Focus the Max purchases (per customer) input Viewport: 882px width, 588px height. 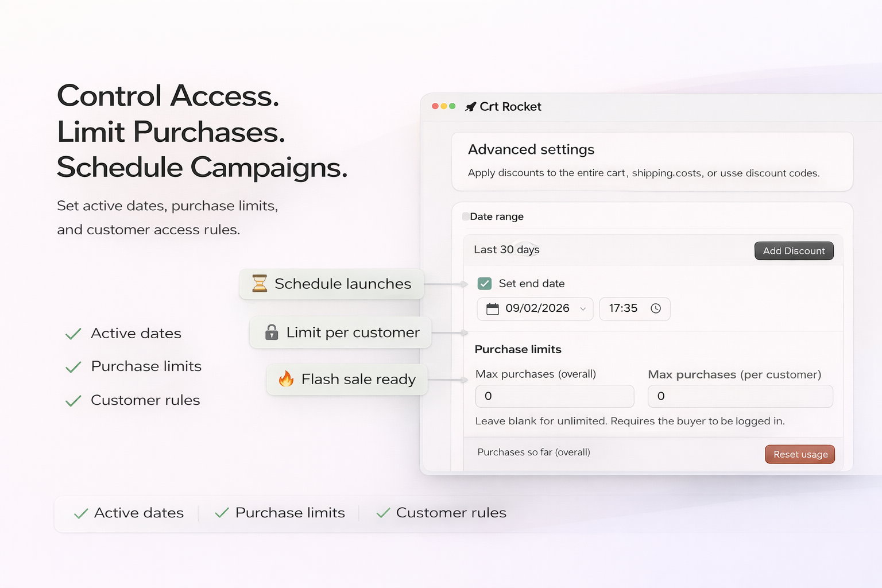(x=740, y=396)
